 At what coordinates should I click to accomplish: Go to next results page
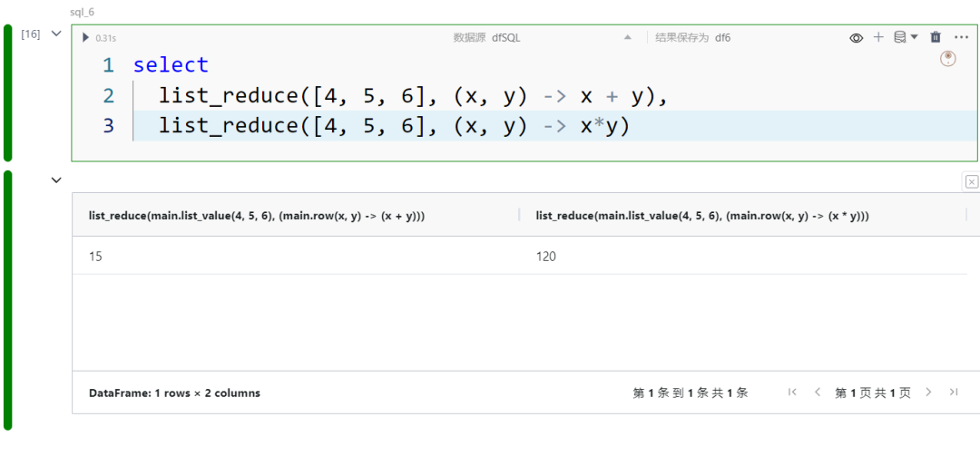pyautogui.click(x=928, y=393)
